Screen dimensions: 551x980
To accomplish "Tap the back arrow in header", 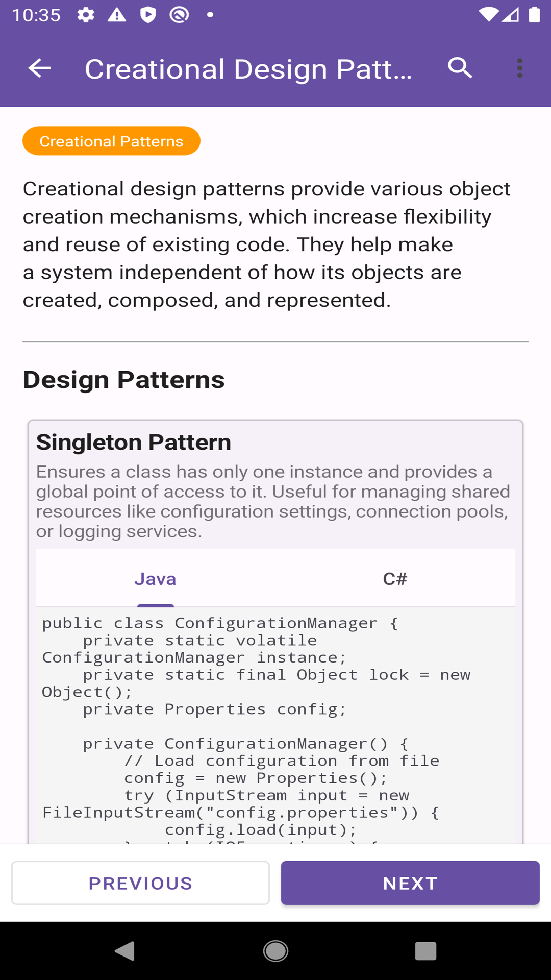I will coord(39,68).
